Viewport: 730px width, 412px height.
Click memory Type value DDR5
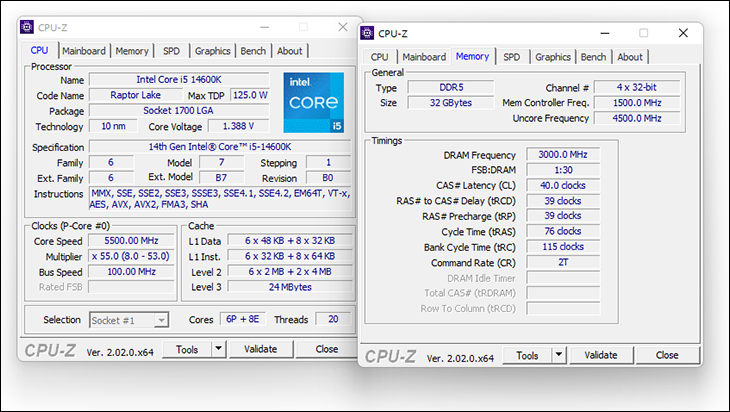(x=451, y=87)
